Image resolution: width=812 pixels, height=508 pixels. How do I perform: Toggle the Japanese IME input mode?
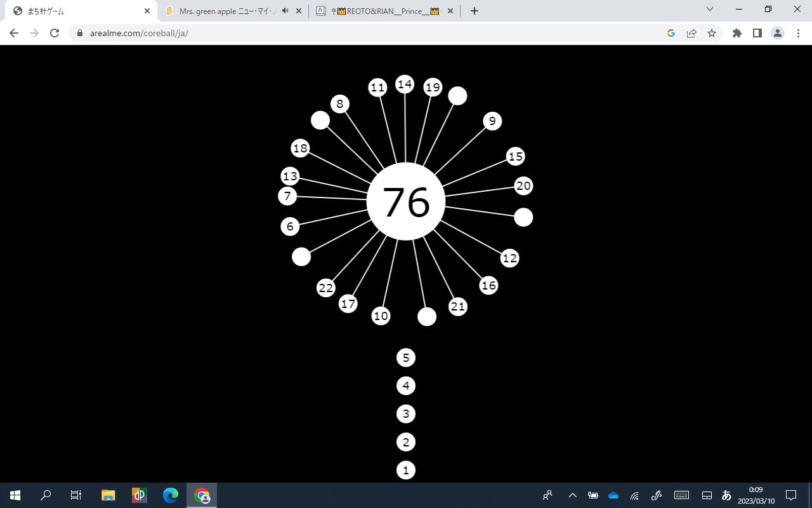click(x=727, y=495)
